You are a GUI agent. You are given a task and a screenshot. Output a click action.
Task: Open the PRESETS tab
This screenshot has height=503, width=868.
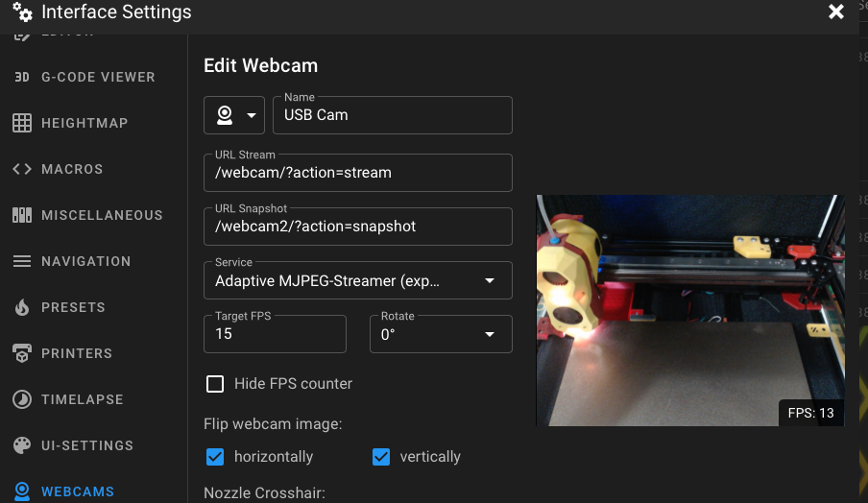[93, 307]
